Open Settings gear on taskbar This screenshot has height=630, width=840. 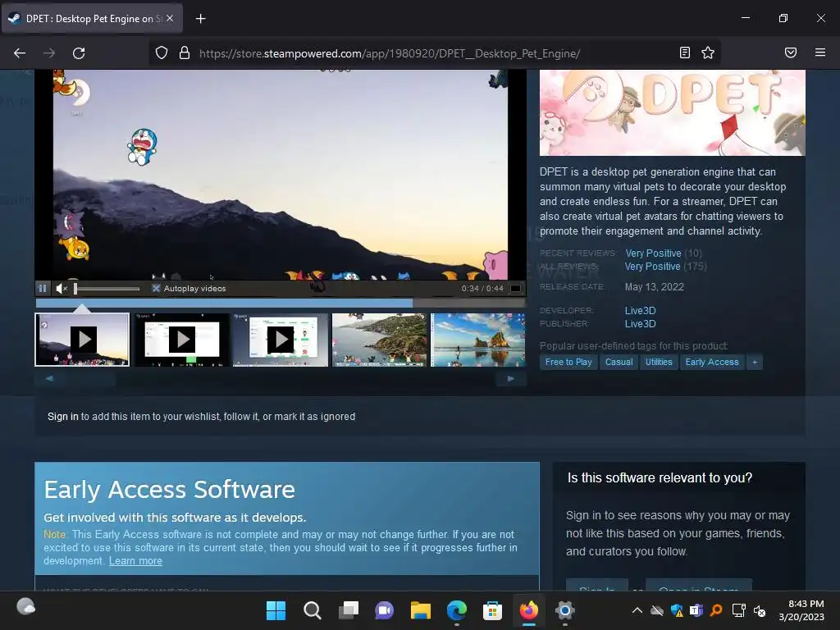click(564, 610)
